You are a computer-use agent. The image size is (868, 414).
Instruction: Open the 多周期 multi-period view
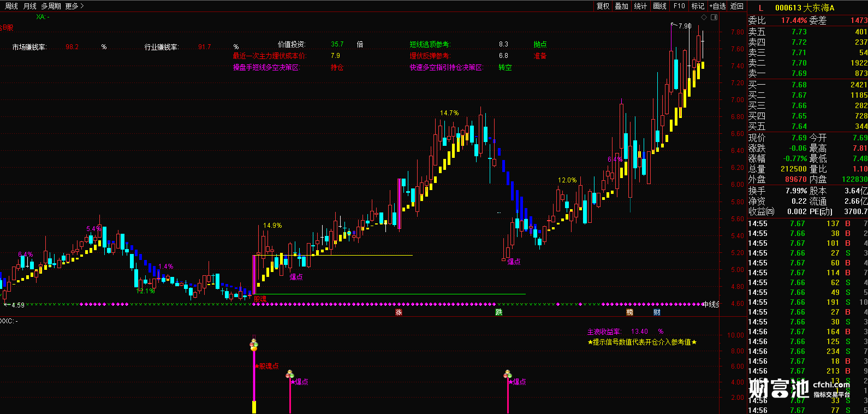point(51,6)
